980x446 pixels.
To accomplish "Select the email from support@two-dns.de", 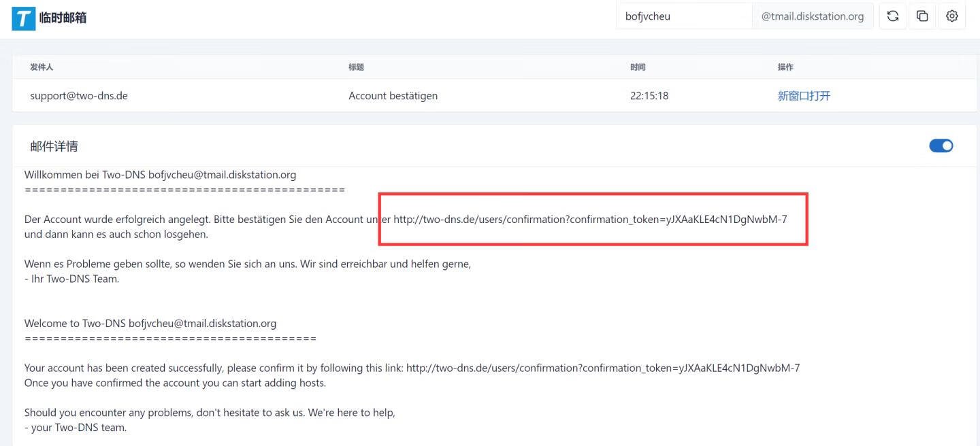I will 79,96.
